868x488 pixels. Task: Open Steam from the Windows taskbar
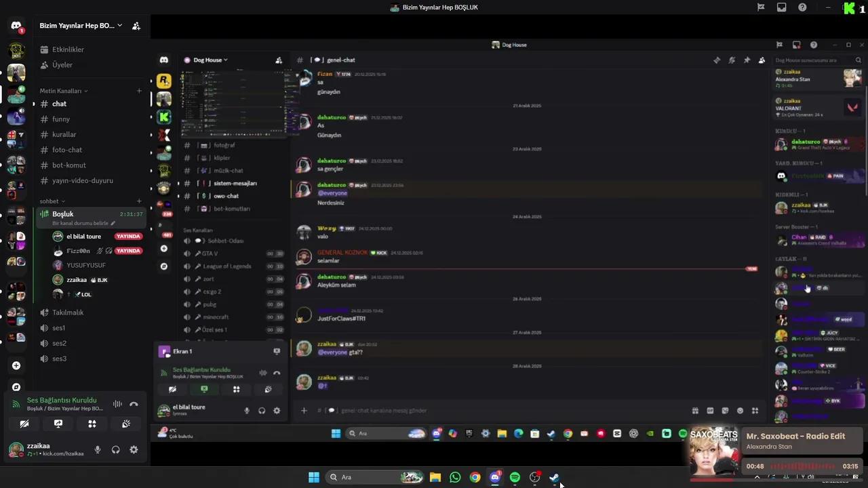pos(554,477)
